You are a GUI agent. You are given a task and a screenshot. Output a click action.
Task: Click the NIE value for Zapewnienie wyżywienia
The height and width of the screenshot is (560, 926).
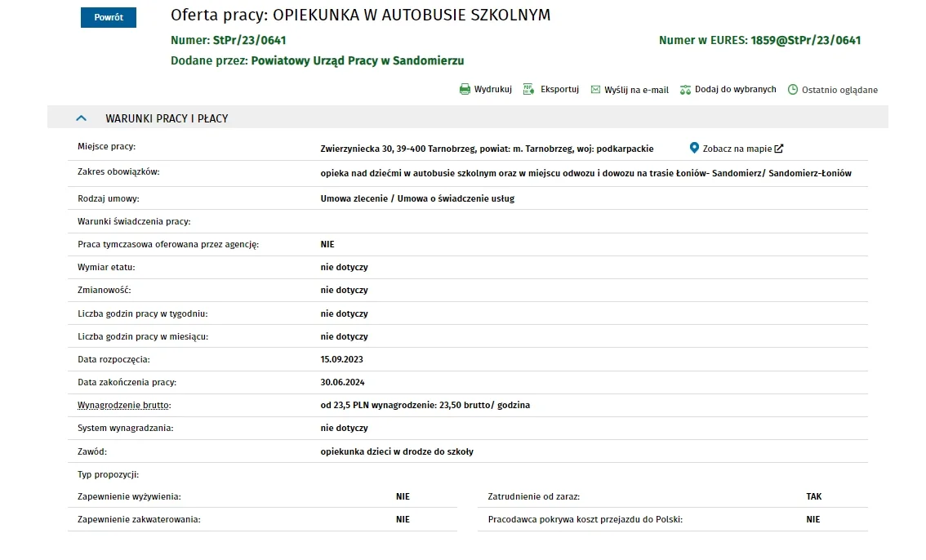[403, 497]
